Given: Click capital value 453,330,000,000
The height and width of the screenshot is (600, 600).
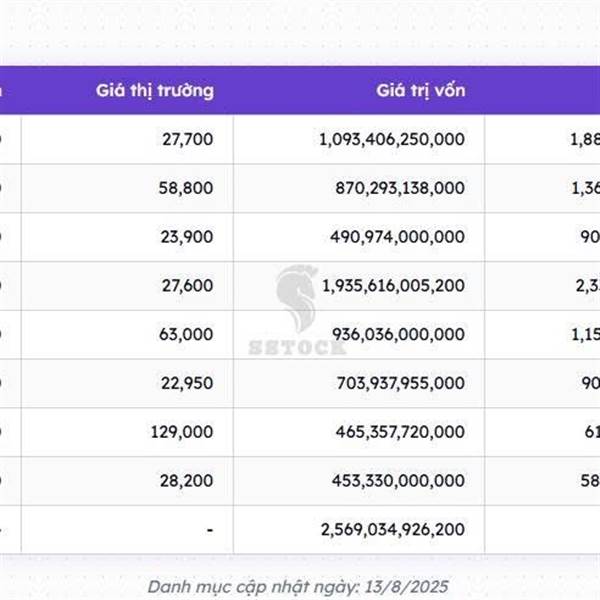Looking at the screenshot, I should [x=398, y=481].
